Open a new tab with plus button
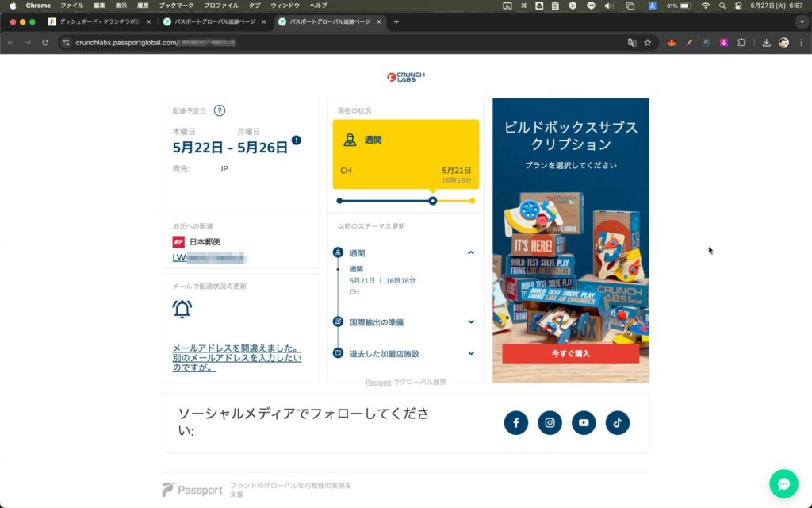 [396, 21]
